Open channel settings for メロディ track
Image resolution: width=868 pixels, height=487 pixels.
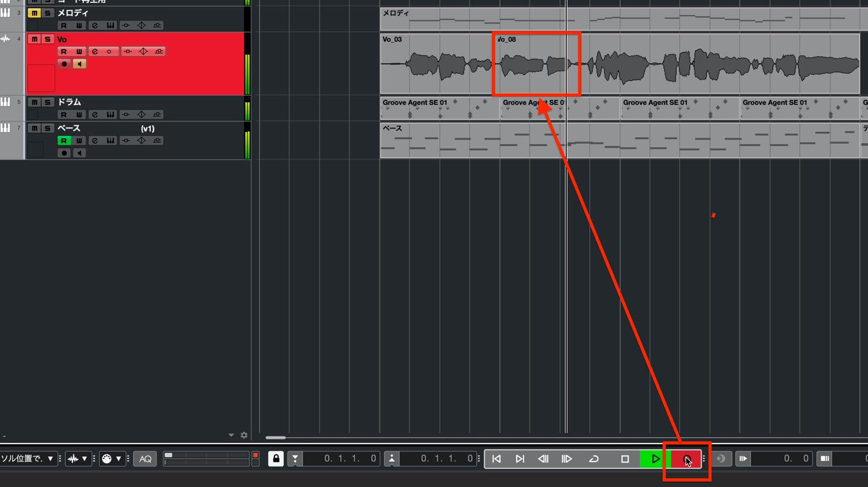point(94,25)
